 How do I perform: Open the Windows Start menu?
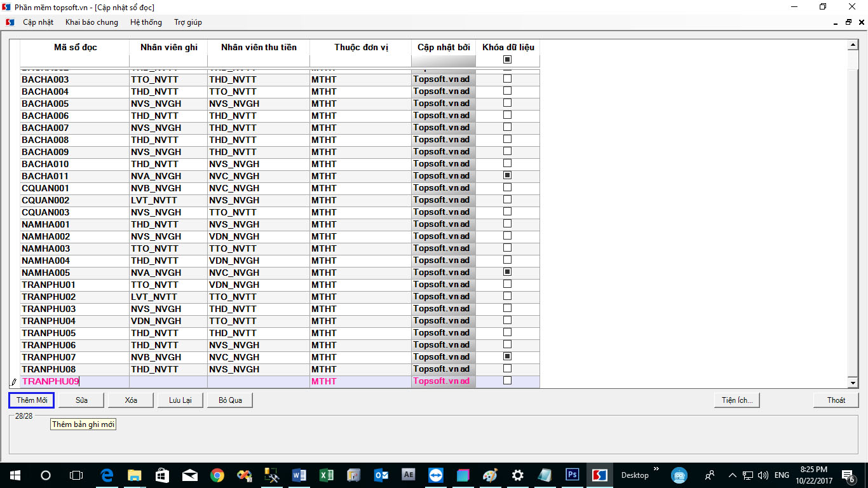pos(15,475)
